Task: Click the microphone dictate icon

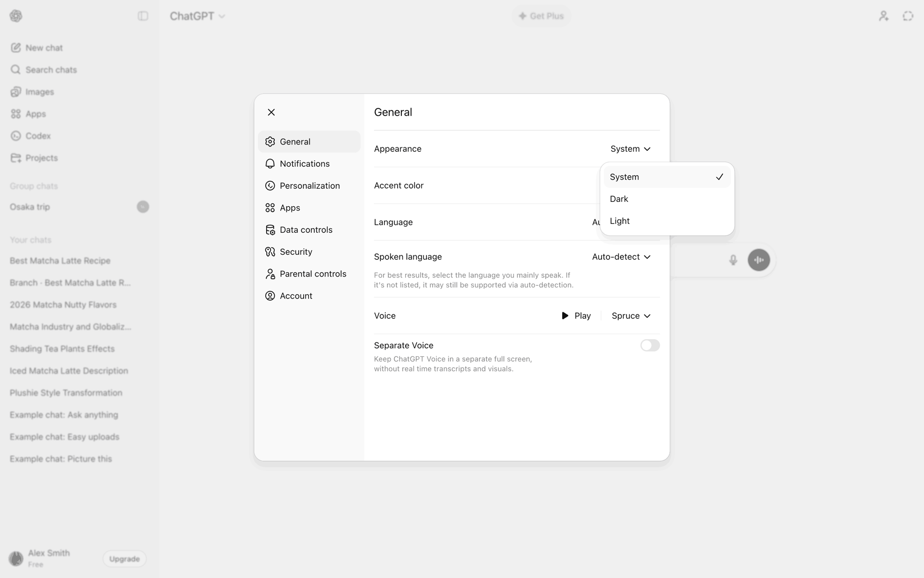Action: coord(733,260)
